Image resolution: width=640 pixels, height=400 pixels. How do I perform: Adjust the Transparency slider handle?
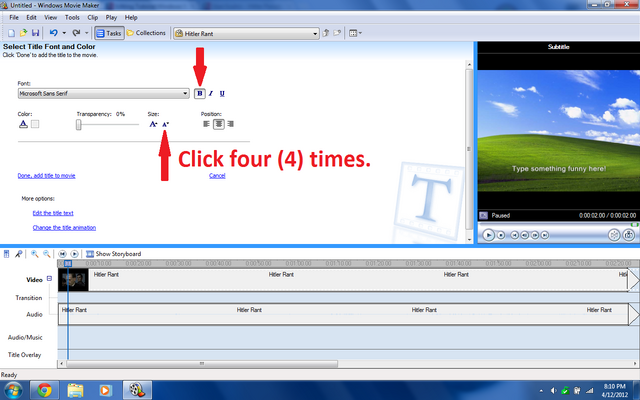[x=79, y=124]
